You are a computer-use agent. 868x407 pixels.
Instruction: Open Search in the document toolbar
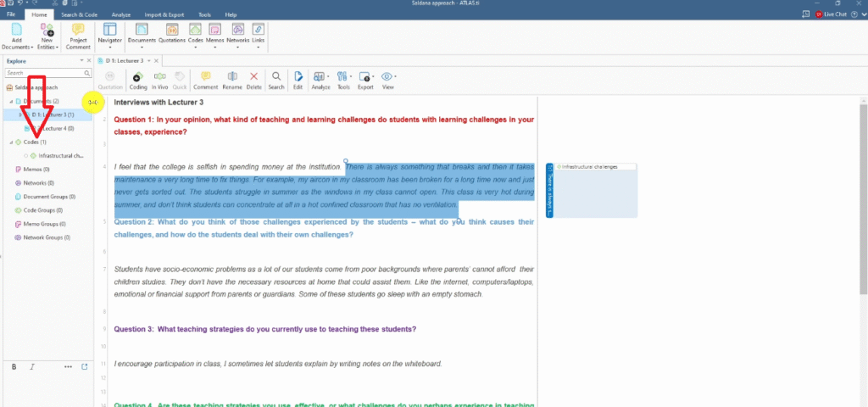pyautogui.click(x=276, y=79)
